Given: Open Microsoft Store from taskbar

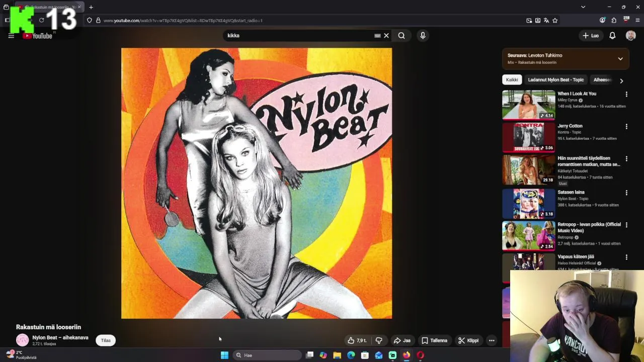Looking at the screenshot, I should (x=365, y=355).
